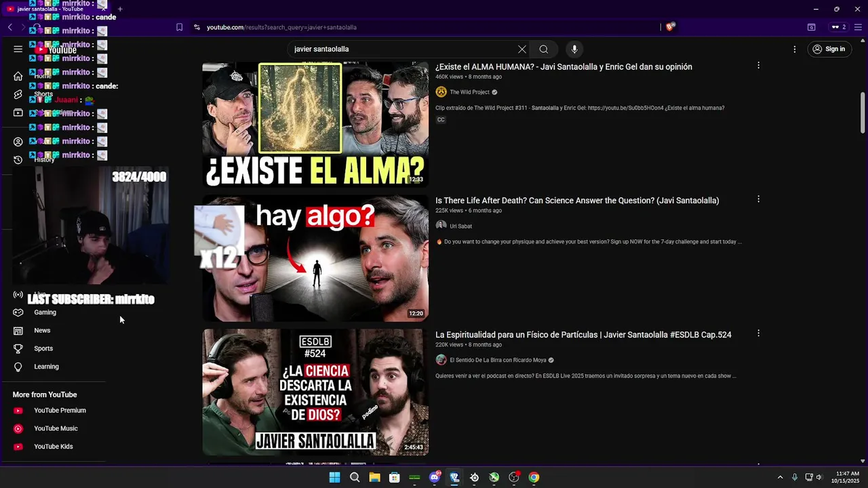The width and height of the screenshot is (868, 488).
Task: Click the volume speaker tray icon
Action: tap(819, 477)
